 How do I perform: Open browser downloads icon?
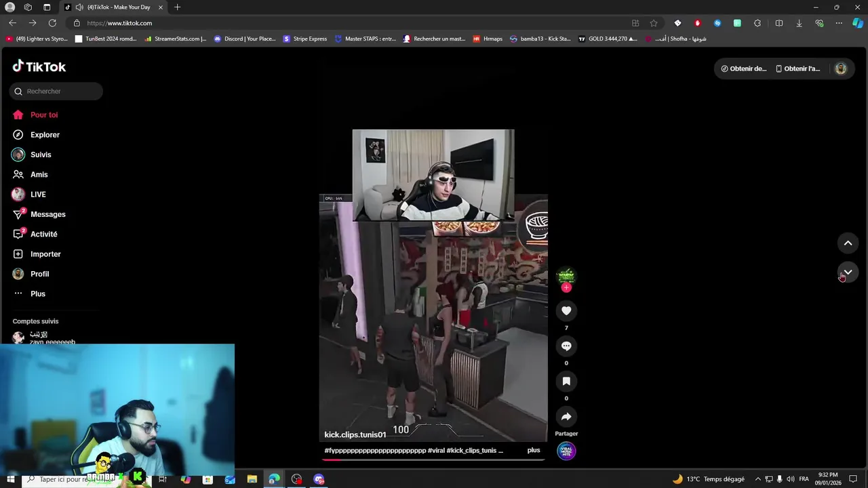click(799, 23)
